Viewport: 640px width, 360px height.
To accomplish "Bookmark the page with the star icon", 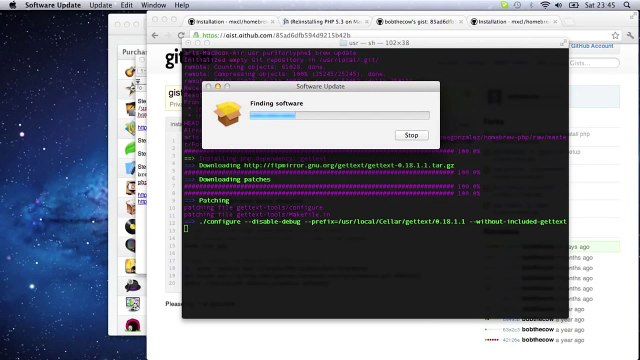I will point(615,35).
